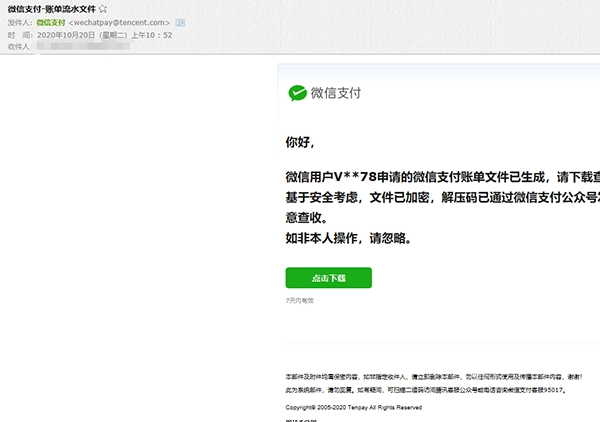Click the green WeChat Pay logo
Viewport: 600px width, 422px height.
tap(298, 93)
